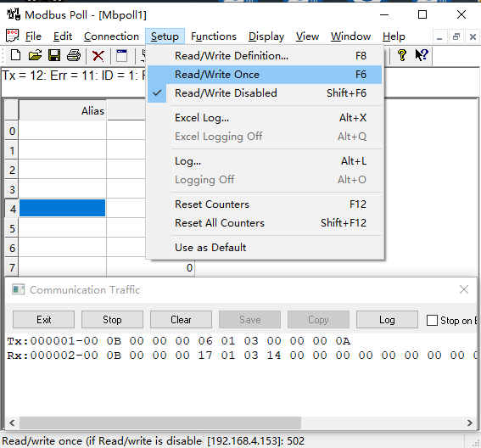Screen dimensions: 481x448
Task: Click the red X delete toolbar icon
Action: 98,56
